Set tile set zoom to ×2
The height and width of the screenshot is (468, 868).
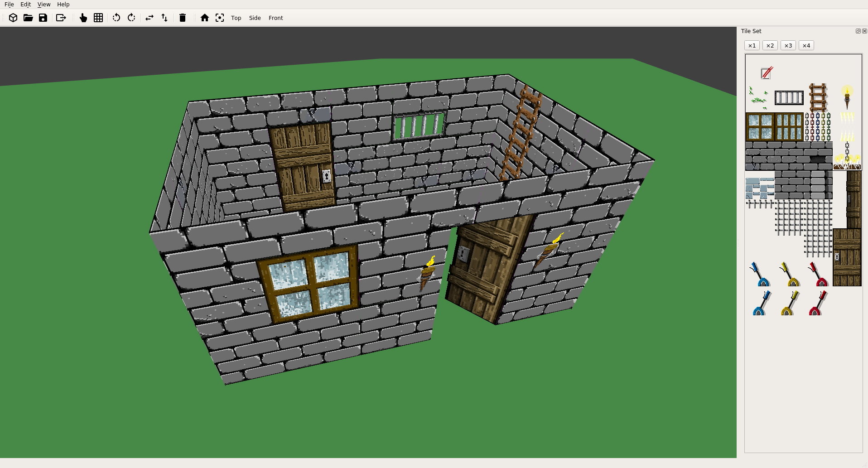tap(770, 45)
